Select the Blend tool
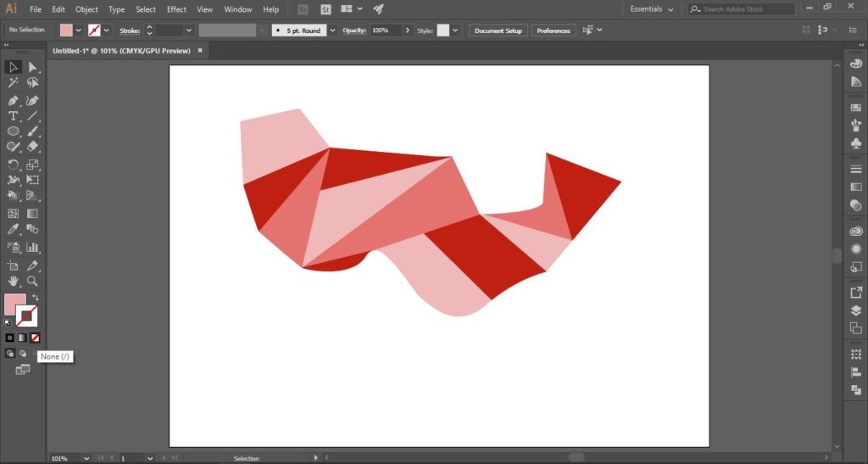 click(x=33, y=229)
